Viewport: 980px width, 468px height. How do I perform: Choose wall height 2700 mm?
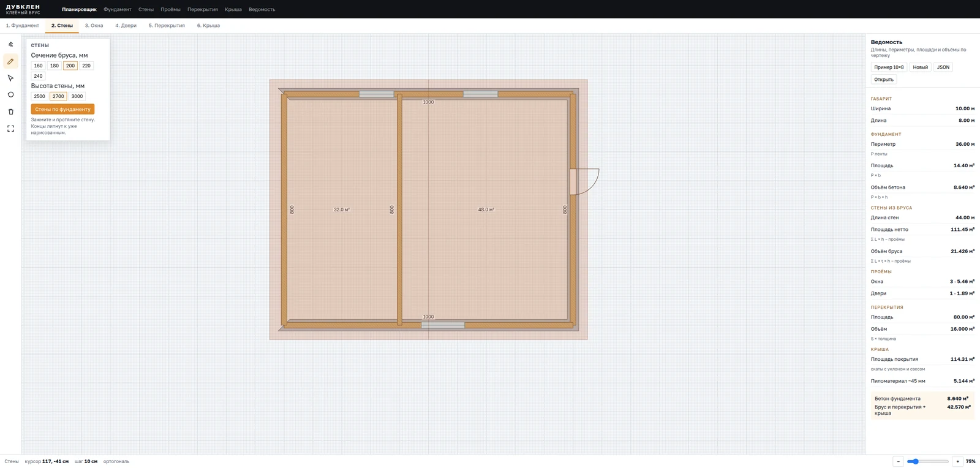[x=58, y=96]
